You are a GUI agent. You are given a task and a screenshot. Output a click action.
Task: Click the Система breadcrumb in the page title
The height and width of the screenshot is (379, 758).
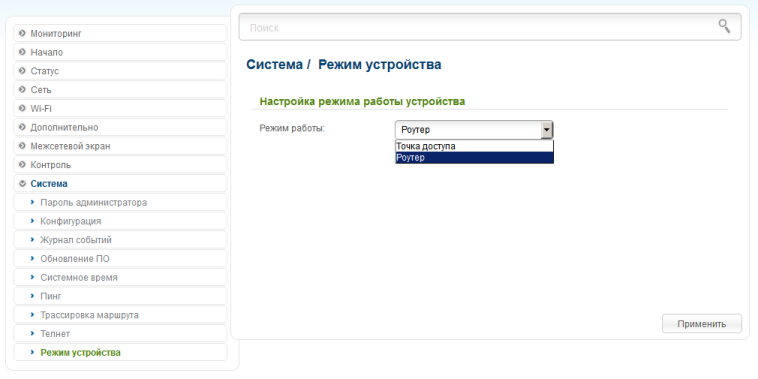[275, 64]
